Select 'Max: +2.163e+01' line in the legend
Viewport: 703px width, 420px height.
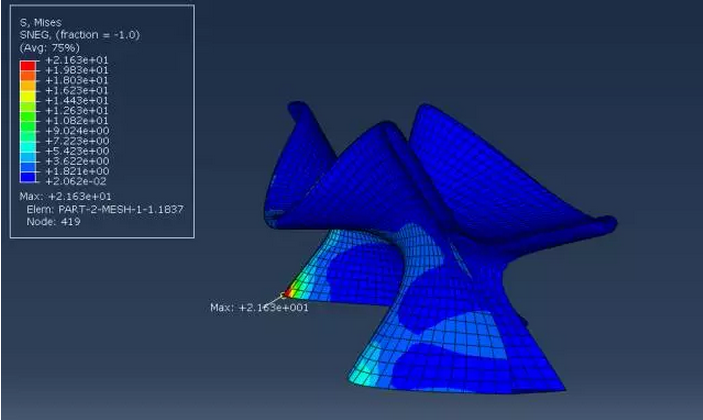[65, 196]
